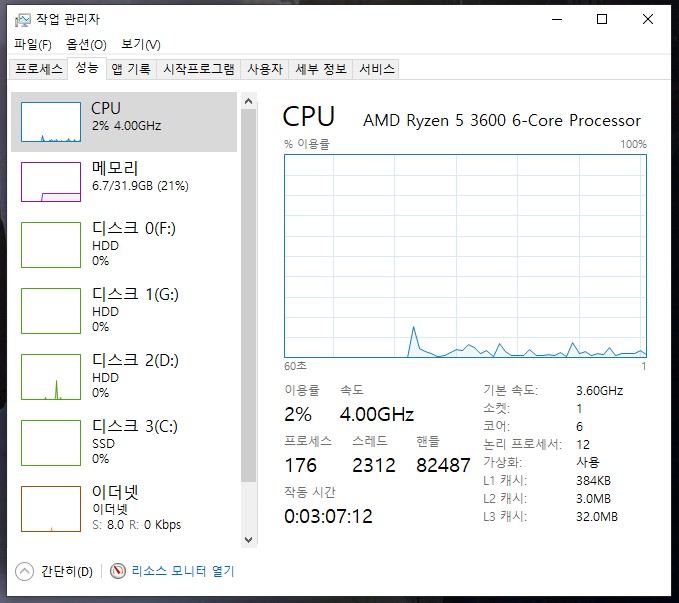
Task: Select the 디스크 0(F:) graph thumbnail
Action: click(x=51, y=245)
